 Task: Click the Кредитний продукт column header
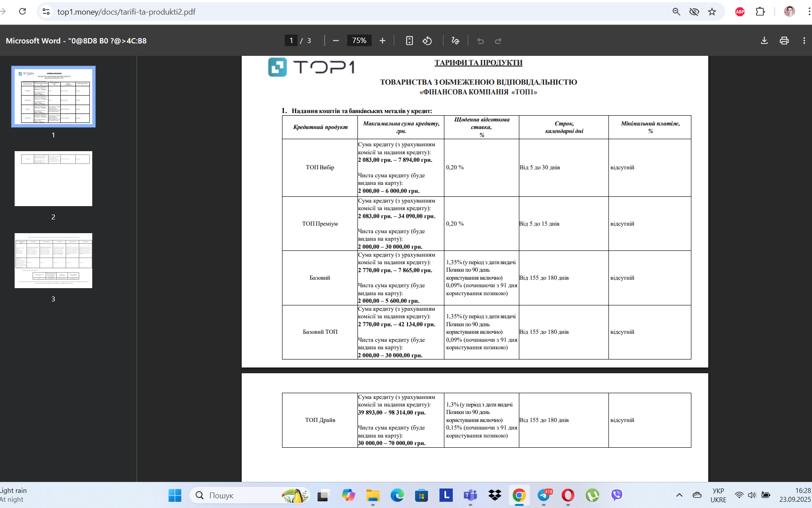pyautogui.click(x=320, y=127)
